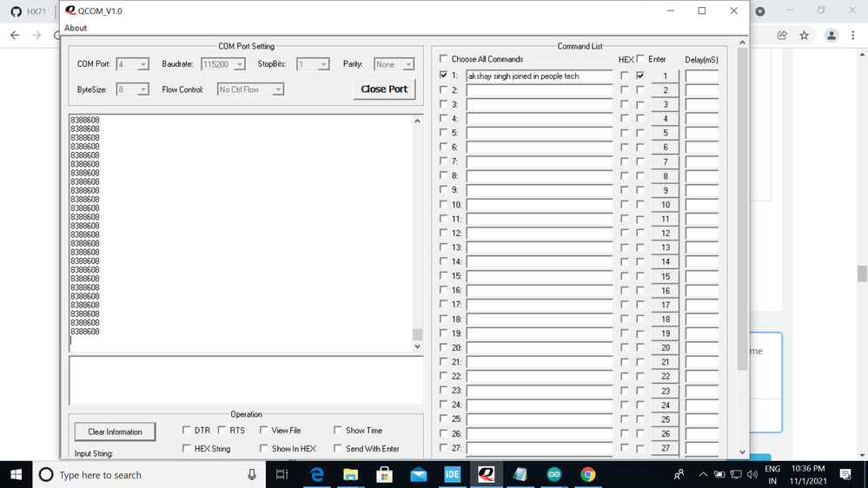Enable the HEX checkbox for command 1
The image size is (868, 488).
(625, 76)
